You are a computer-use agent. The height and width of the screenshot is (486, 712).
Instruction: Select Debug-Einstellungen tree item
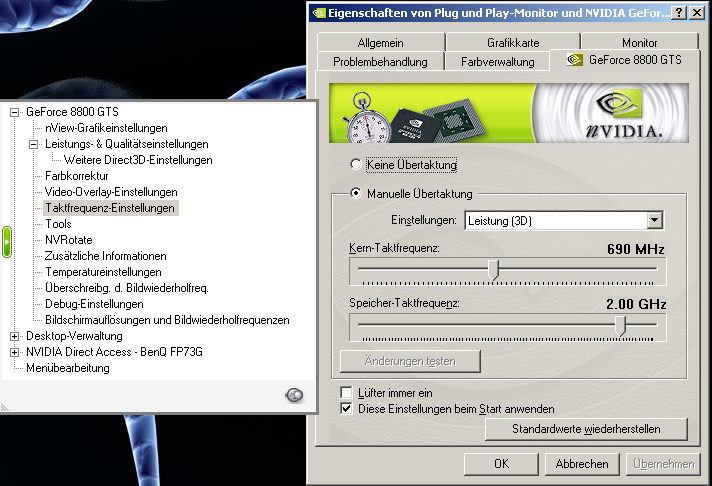pyautogui.click(x=94, y=304)
